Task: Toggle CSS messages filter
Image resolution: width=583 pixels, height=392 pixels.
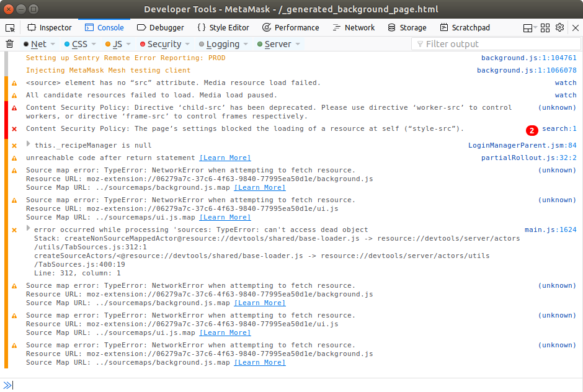Action: (x=76, y=44)
